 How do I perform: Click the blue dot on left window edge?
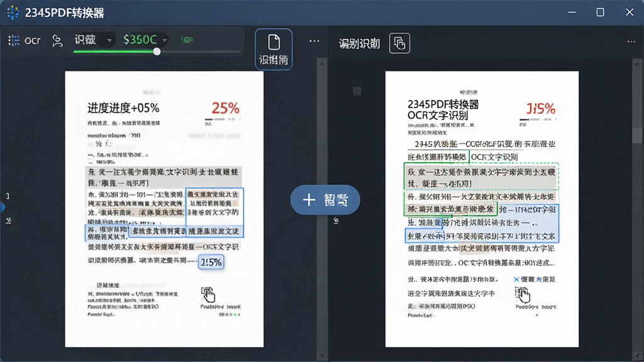click(x=2, y=207)
